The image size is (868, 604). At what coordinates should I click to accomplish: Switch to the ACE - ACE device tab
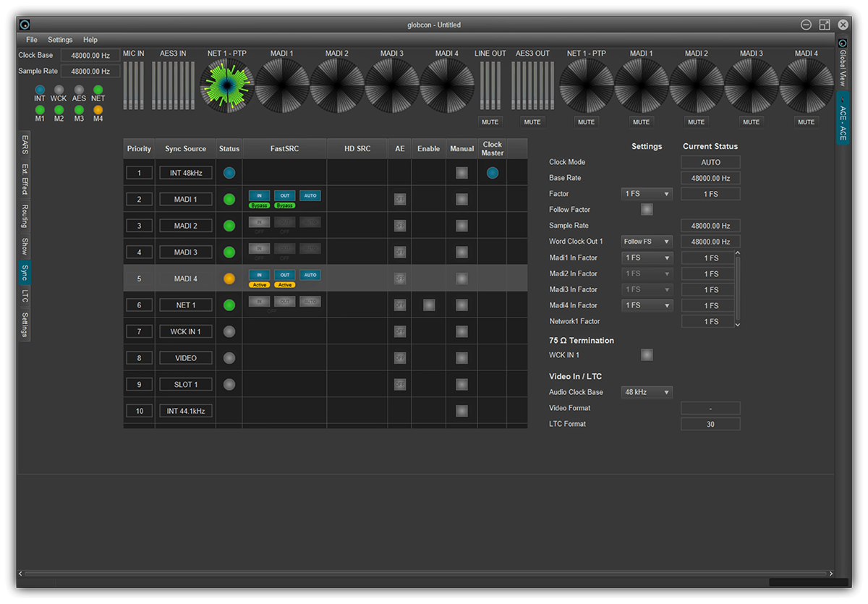coord(843,118)
